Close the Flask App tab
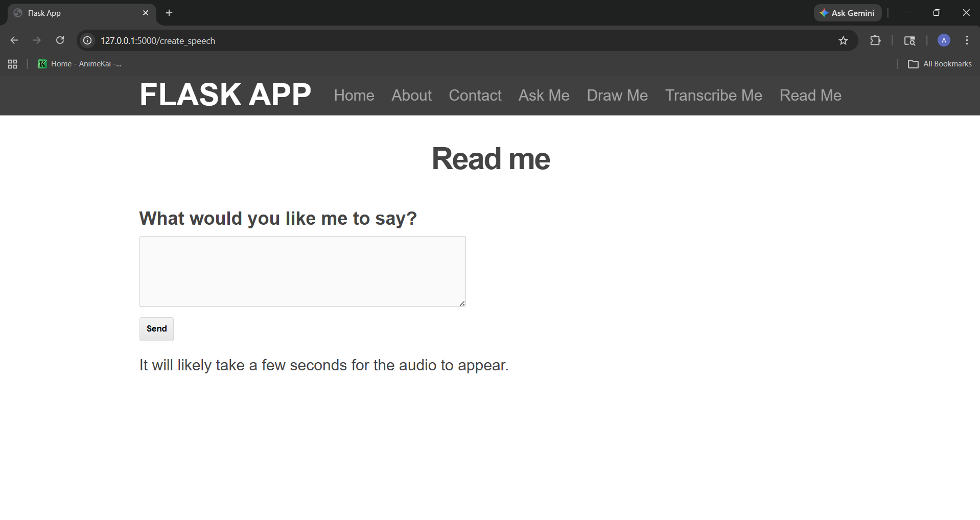Image resolution: width=980 pixels, height=520 pixels. click(x=146, y=13)
